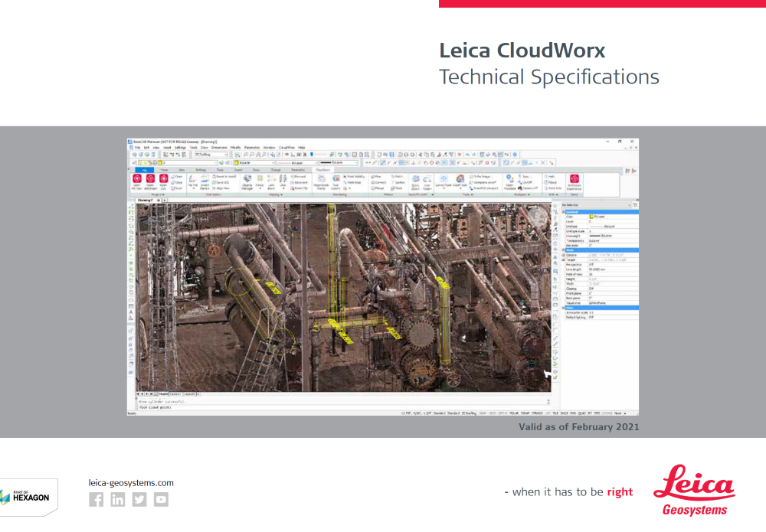This screenshot has height=532, width=766.
Task: Open the Window menu in menu bar
Action: pos(269,148)
